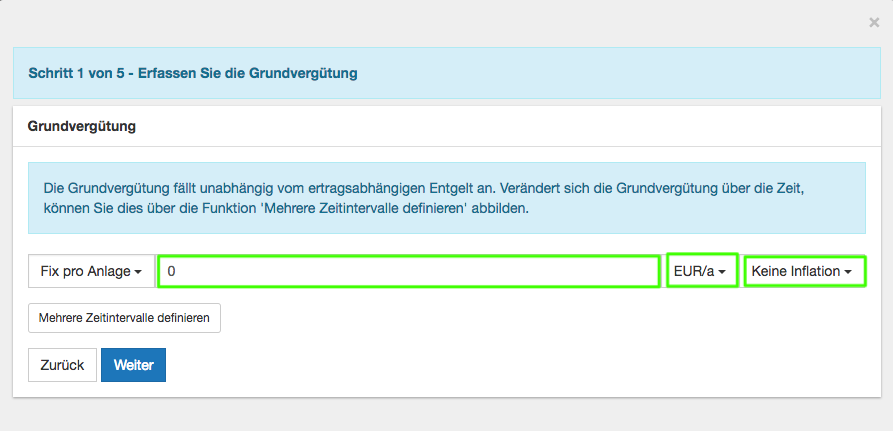The image size is (893, 431).
Task: Click the caret arrow beside 'Keine Inflation'
Action: (x=848, y=272)
